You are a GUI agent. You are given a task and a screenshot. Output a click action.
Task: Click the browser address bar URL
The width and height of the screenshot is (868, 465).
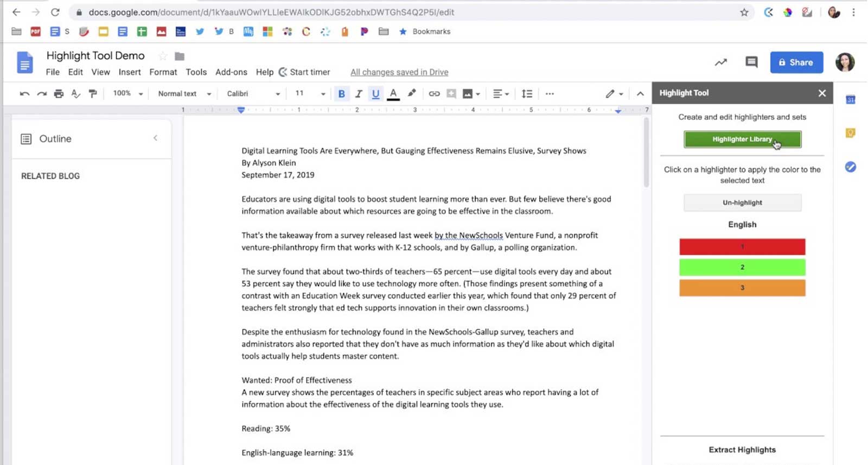tap(271, 12)
